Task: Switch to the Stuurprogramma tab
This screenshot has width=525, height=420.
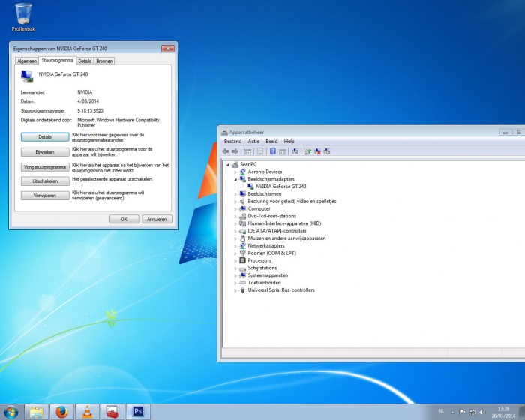Action: pyautogui.click(x=57, y=60)
